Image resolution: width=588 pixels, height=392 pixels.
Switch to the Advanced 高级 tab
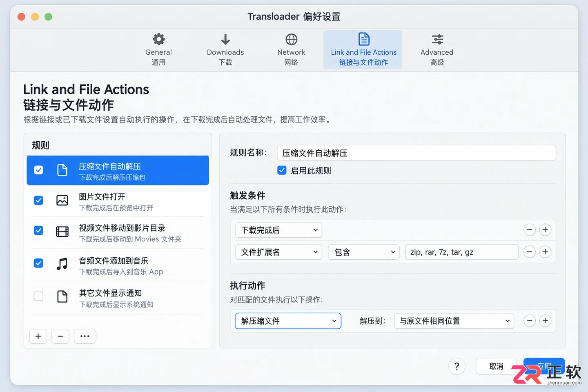point(437,50)
